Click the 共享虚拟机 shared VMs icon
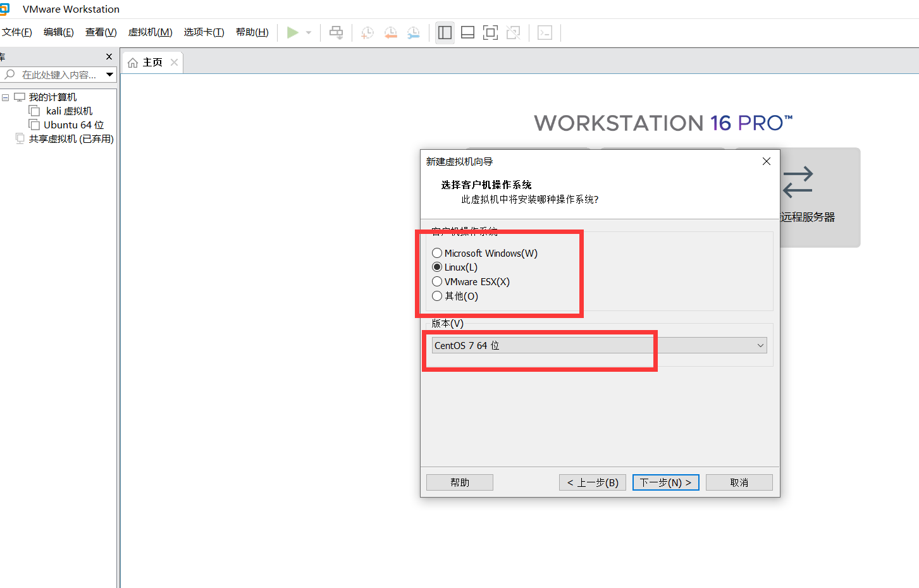 coord(20,138)
